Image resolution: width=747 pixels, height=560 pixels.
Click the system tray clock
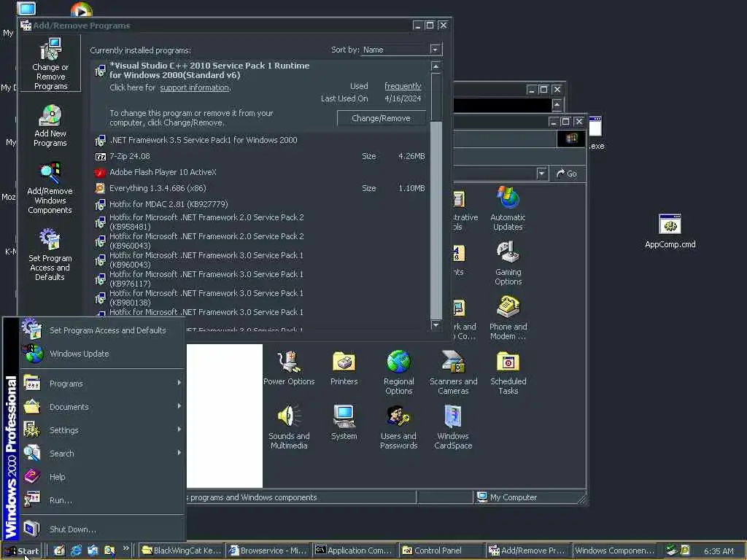(719, 551)
